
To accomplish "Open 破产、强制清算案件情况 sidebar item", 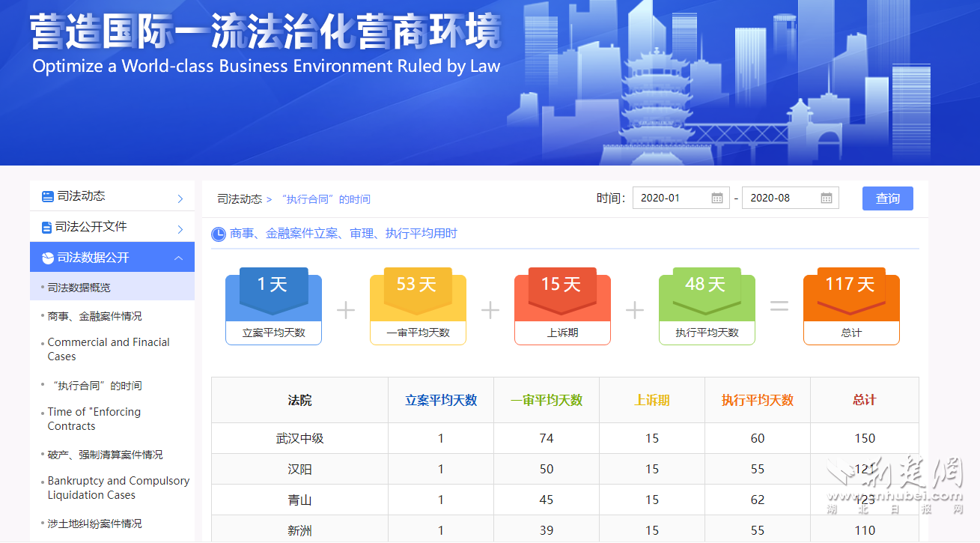I will pyautogui.click(x=105, y=455).
